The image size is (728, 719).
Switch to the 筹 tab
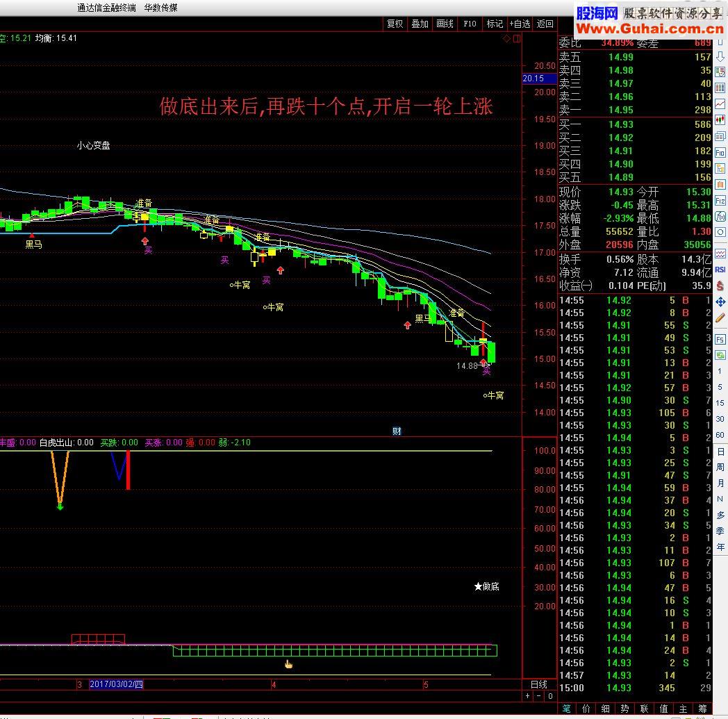click(x=703, y=709)
